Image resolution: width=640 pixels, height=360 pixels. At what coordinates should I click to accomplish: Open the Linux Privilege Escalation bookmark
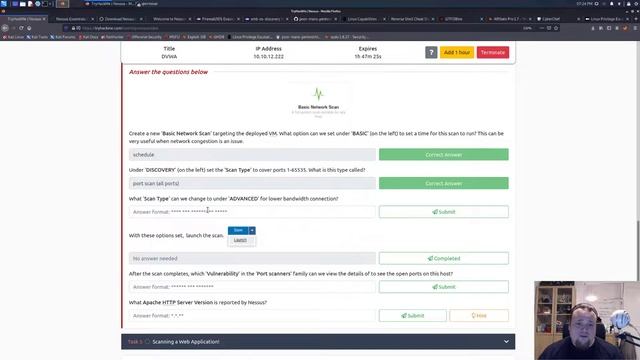pyautogui.click(x=250, y=37)
